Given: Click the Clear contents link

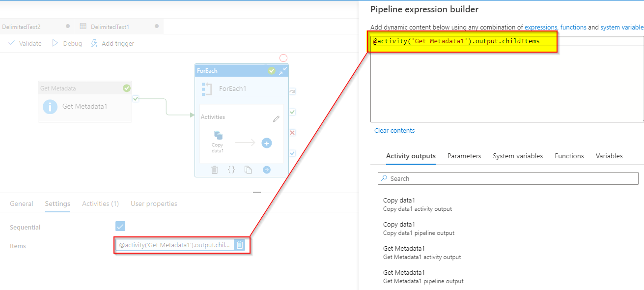Looking at the screenshot, I should (394, 130).
